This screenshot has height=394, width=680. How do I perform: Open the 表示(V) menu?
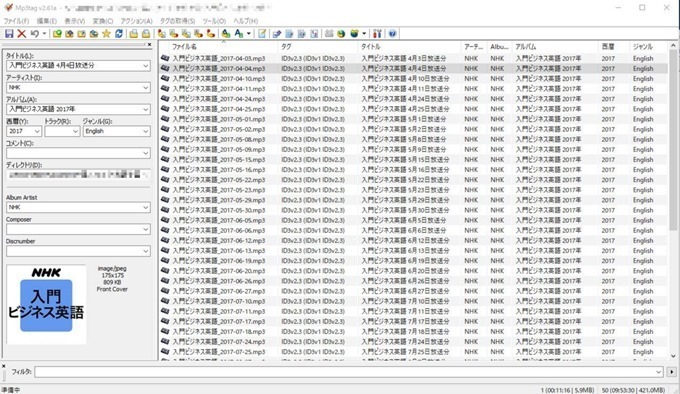pyautogui.click(x=75, y=21)
